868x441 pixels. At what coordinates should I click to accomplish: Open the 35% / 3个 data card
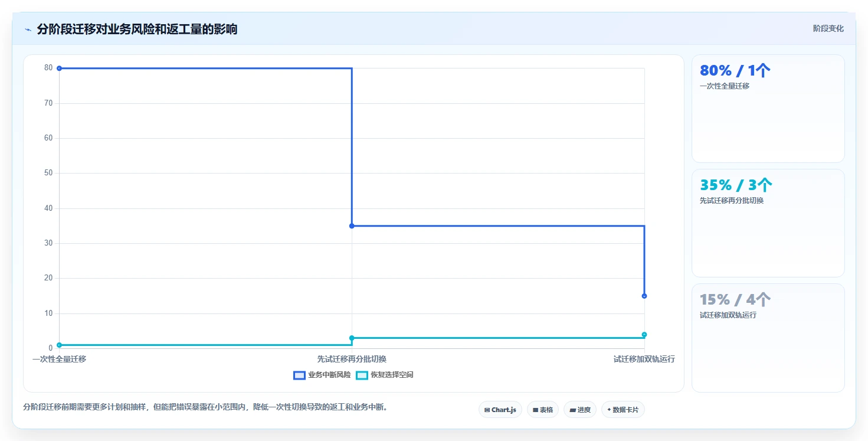click(768, 223)
